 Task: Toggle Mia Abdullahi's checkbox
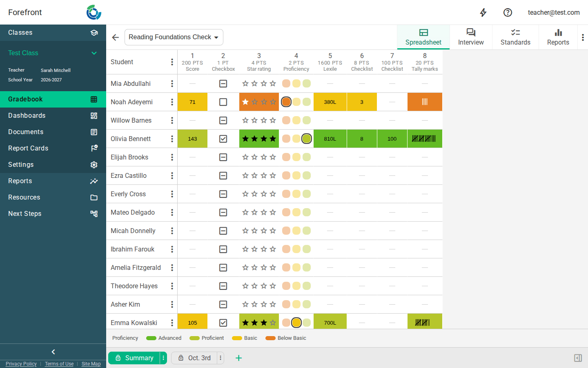[x=223, y=83]
